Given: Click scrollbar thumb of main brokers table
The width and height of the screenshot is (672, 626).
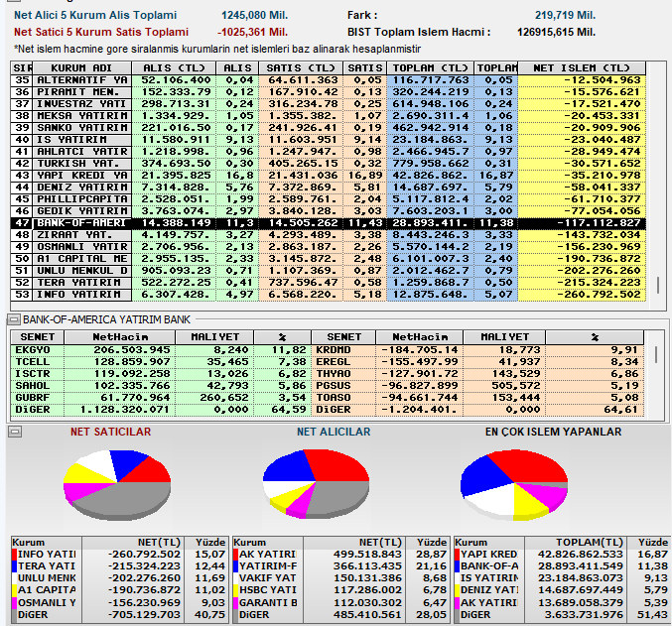Looking at the screenshot, I should point(658,286).
